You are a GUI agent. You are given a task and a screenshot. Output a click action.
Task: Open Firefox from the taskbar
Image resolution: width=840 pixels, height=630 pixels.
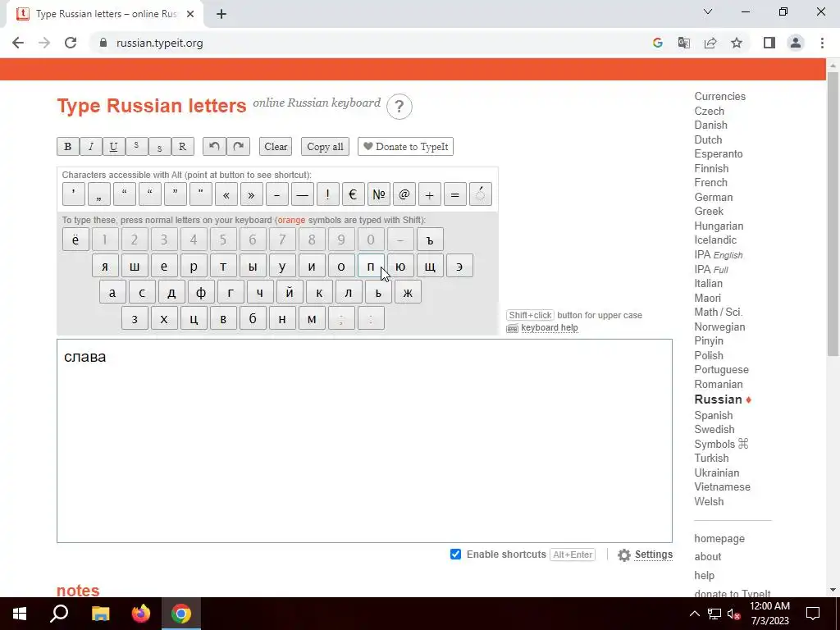tap(141, 614)
